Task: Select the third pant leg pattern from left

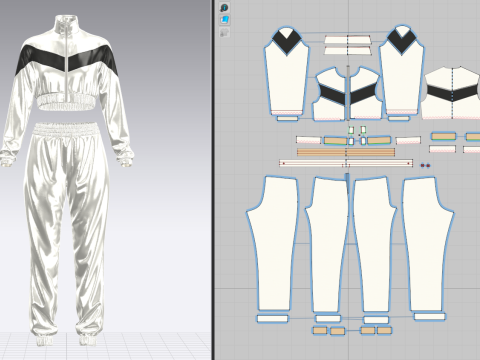Action: coord(375,245)
